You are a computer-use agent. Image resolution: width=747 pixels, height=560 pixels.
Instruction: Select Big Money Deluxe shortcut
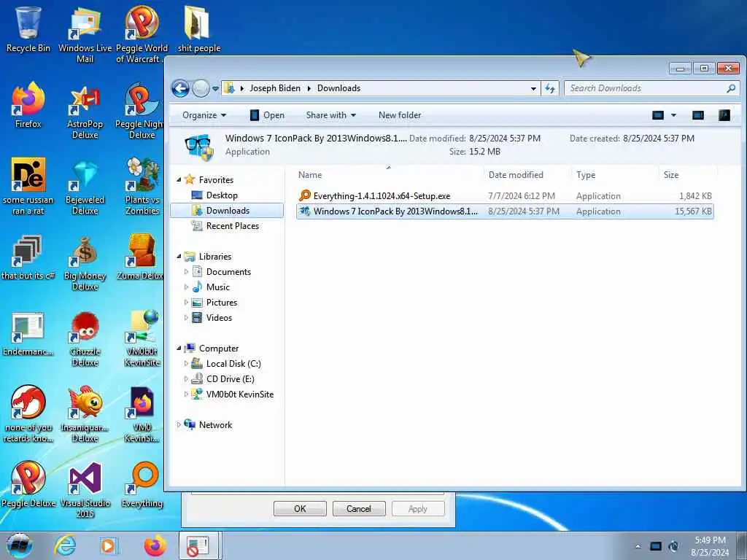click(85, 262)
